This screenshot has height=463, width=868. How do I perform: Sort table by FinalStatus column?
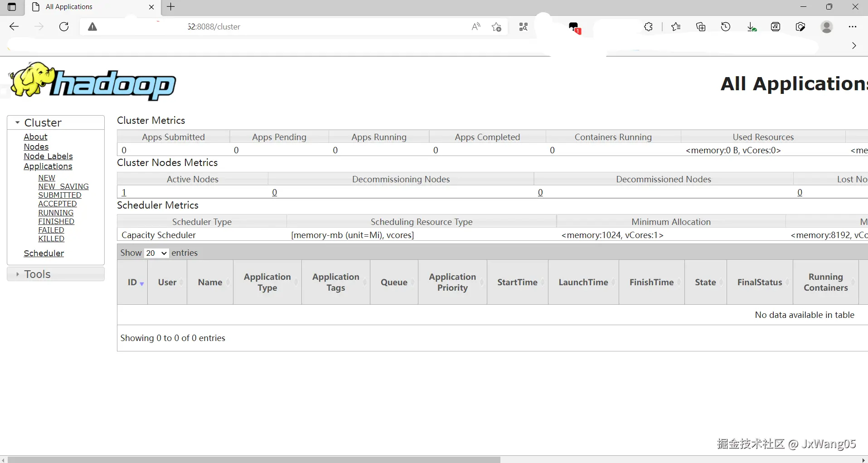[760, 282]
